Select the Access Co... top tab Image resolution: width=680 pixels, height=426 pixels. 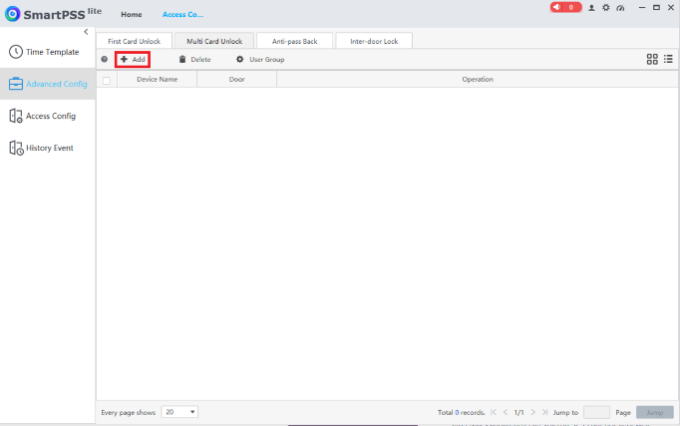pyautogui.click(x=183, y=14)
